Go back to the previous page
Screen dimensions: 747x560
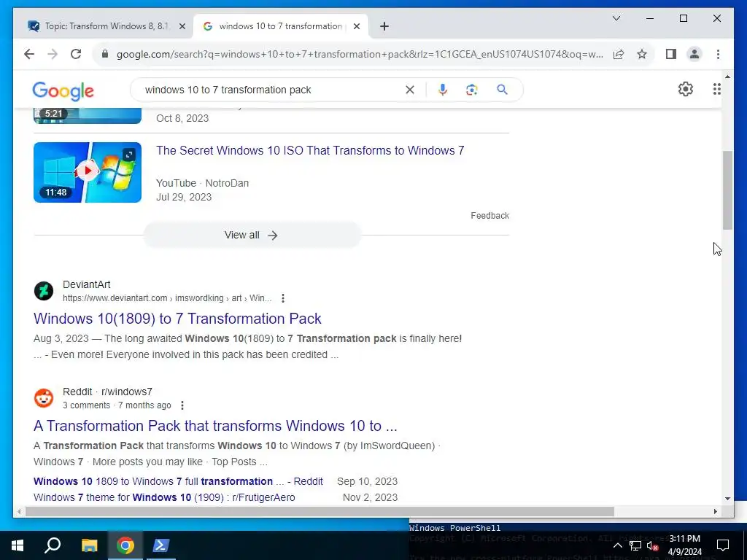(x=29, y=54)
